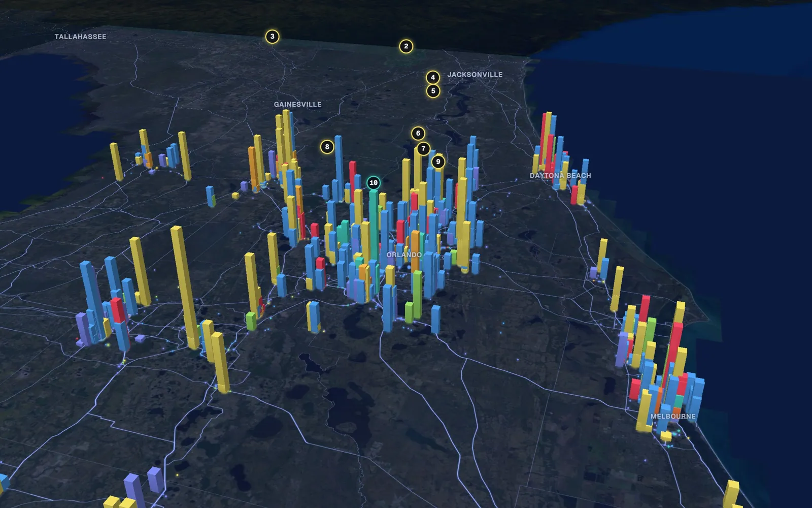Select the teal highlighted marker 10
Screen dimensions: 812x508
[x=374, y=182]
